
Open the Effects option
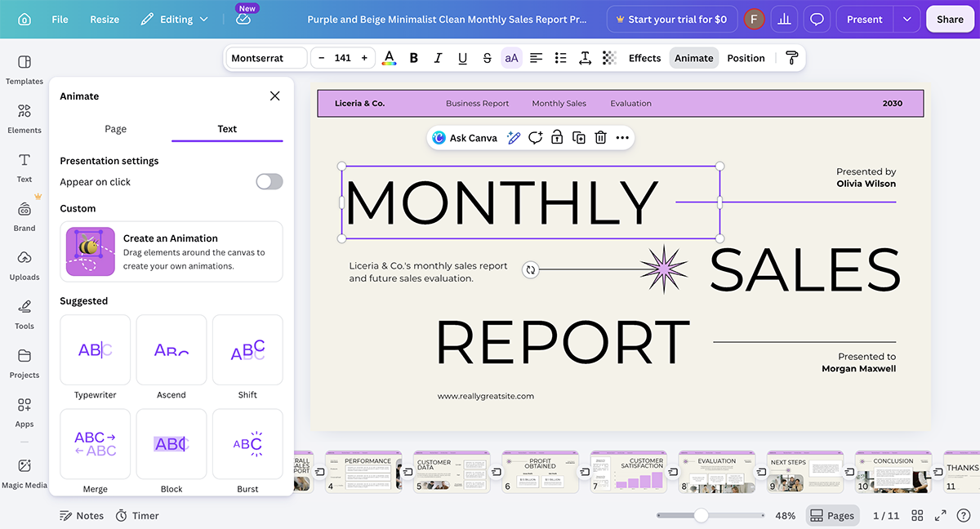644,58
